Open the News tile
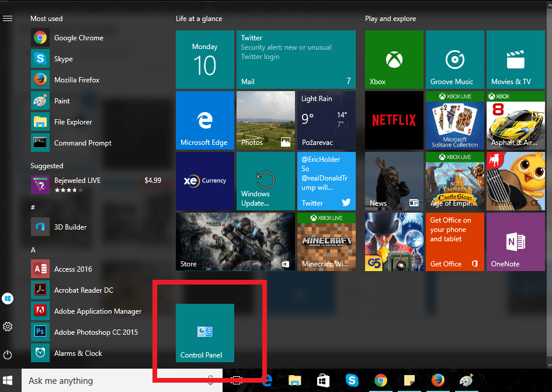552x392 pixels. click(394, 181)
